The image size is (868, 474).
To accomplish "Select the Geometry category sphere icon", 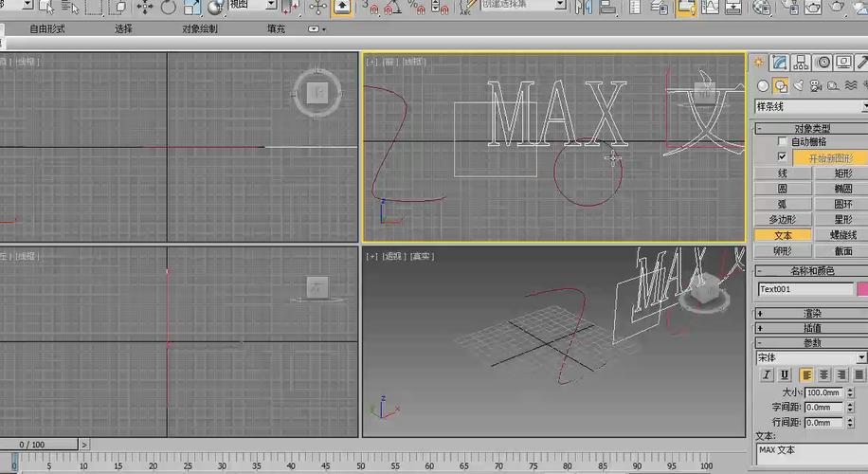I will coord(763,85).
